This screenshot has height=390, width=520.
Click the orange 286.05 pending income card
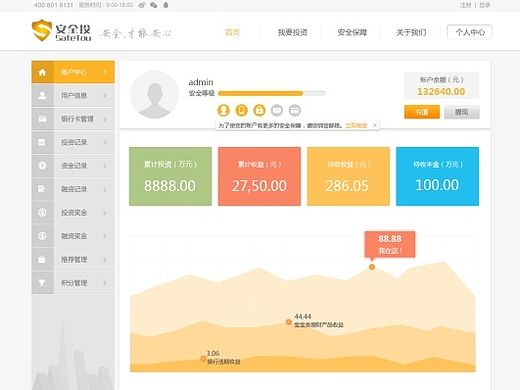[x=348, y=176]
